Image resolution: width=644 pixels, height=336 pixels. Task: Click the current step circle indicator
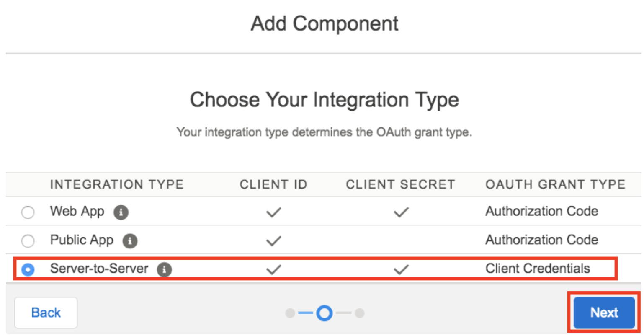(325, 313)
